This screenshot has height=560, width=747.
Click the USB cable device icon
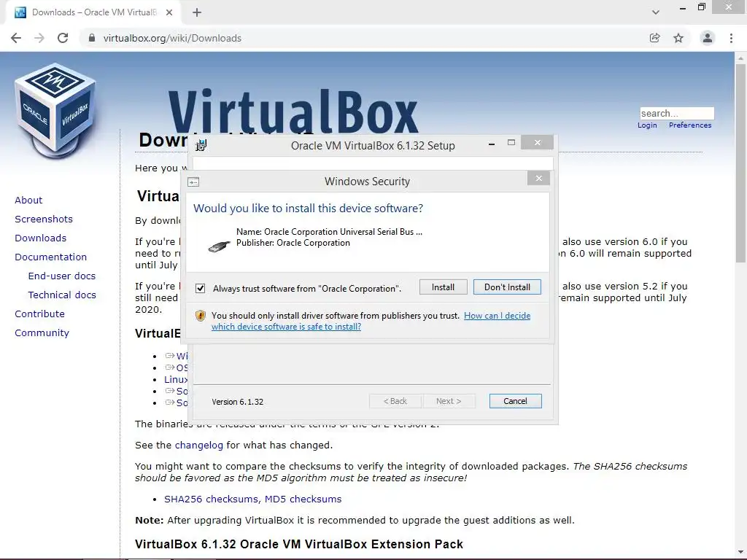(x=220, y=246)
